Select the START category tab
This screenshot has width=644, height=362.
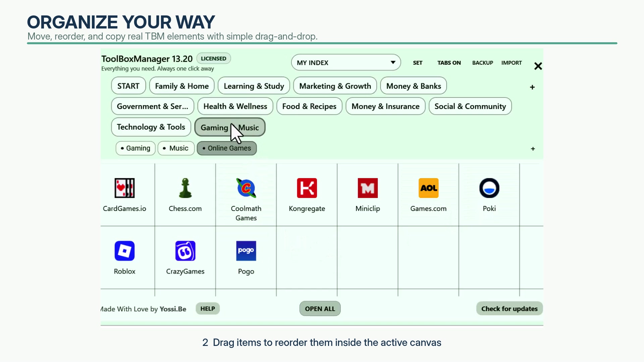(x=128, y=86)
